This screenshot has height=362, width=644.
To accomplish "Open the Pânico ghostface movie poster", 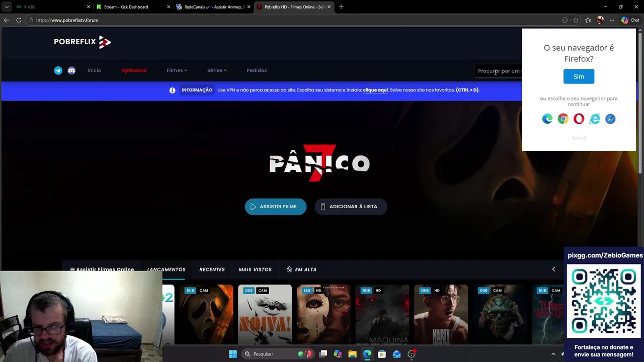I will (206, 315).
